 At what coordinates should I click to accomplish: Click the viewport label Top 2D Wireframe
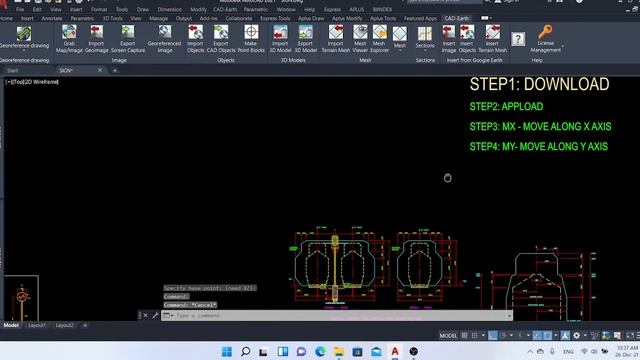pyautogui.click(x=32, y=82)
